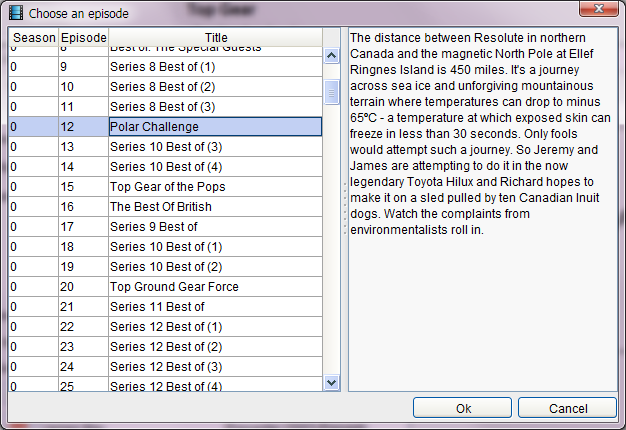
Task: Click the scrollbar up arrow
Action: coord(331,55)
